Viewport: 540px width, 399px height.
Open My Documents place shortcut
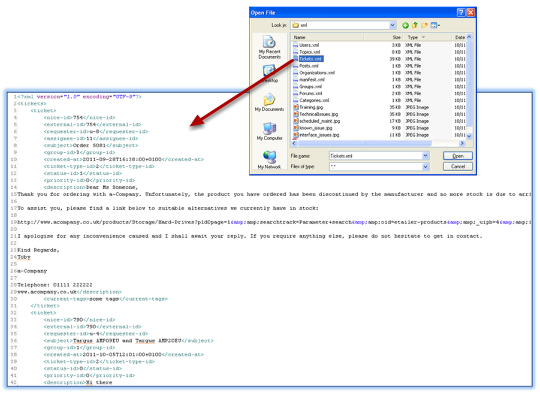[x=269, y=102]
